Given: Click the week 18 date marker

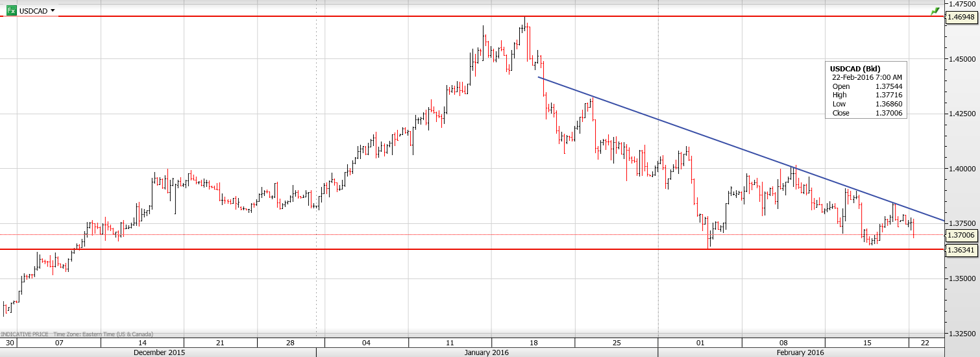Looking at the screenshot, I should pos(533,343).
